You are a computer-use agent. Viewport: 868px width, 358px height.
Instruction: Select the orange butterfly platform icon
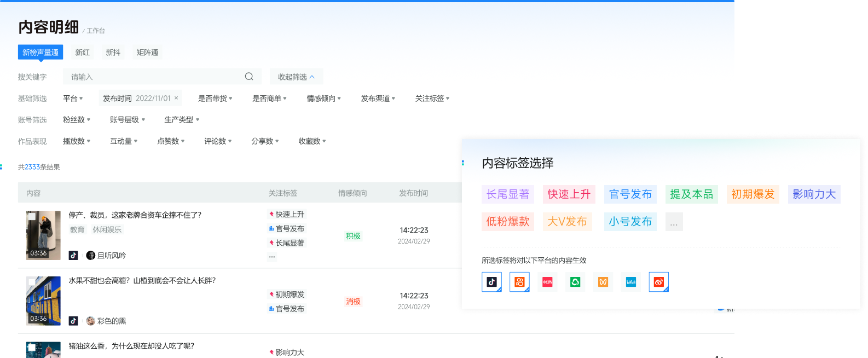[603, 282]
